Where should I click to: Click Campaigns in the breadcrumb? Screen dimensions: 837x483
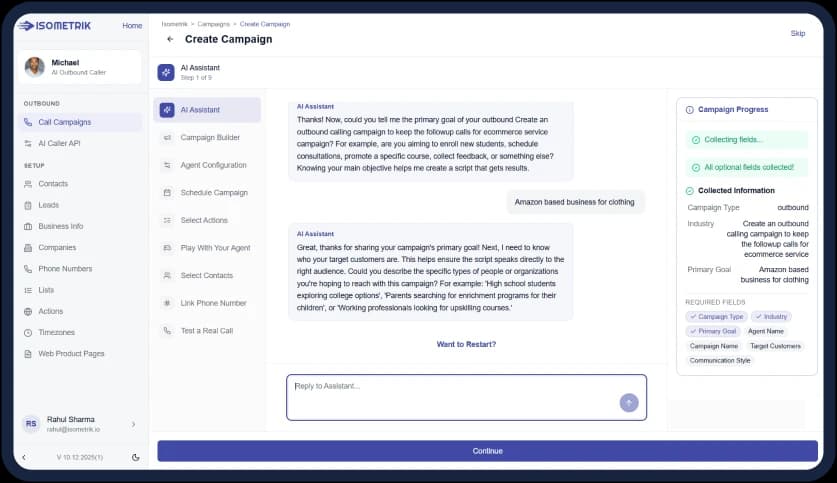213,24
